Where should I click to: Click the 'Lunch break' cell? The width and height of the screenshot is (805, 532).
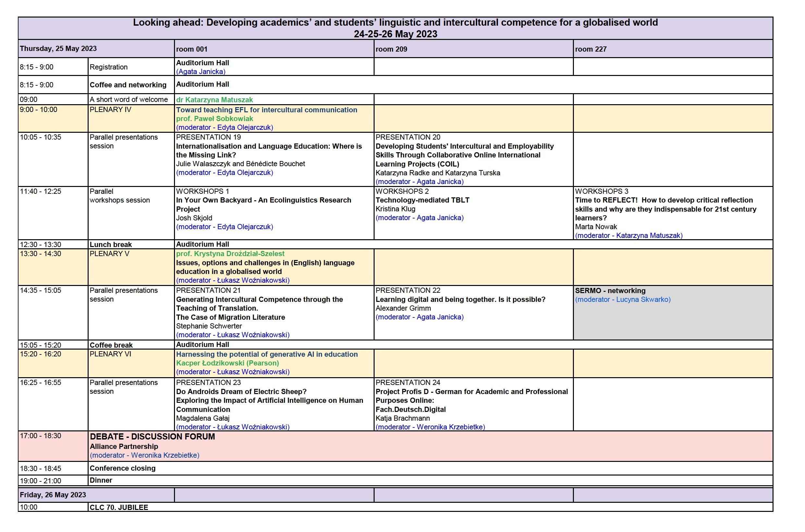click(x=131, y=244)
